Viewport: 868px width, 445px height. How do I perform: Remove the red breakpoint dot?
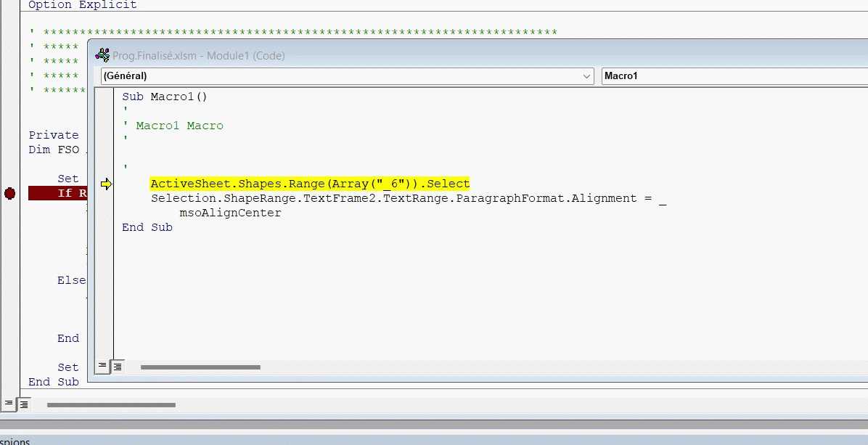9,193
